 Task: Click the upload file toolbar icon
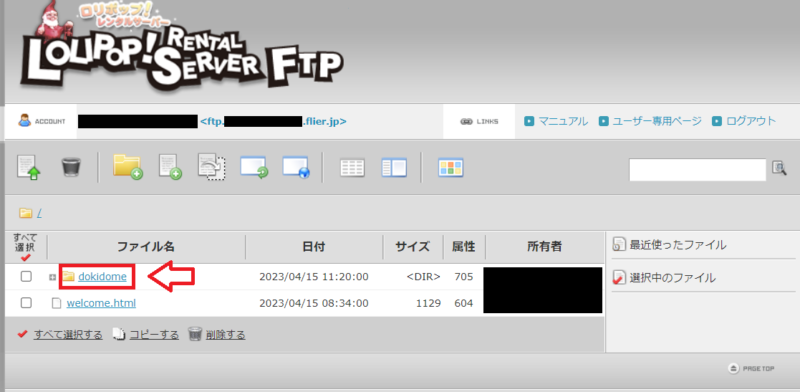tap(29, 167)
